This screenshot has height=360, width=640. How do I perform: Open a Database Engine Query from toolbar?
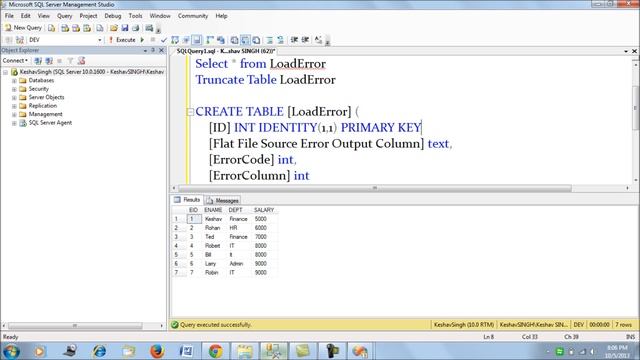click(51, 28)
